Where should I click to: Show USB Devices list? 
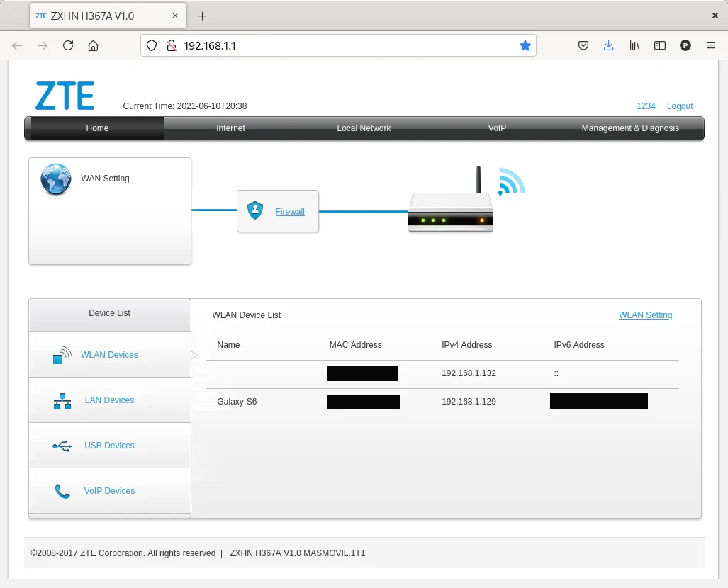[109, 446]
